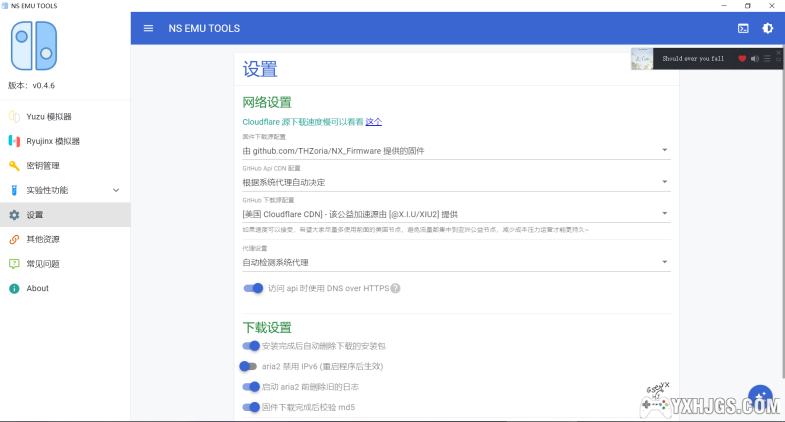This screenshot has height=422, width=785.
Task: Toggle dark/light theme brightness icon
Action: coord(767,29)
